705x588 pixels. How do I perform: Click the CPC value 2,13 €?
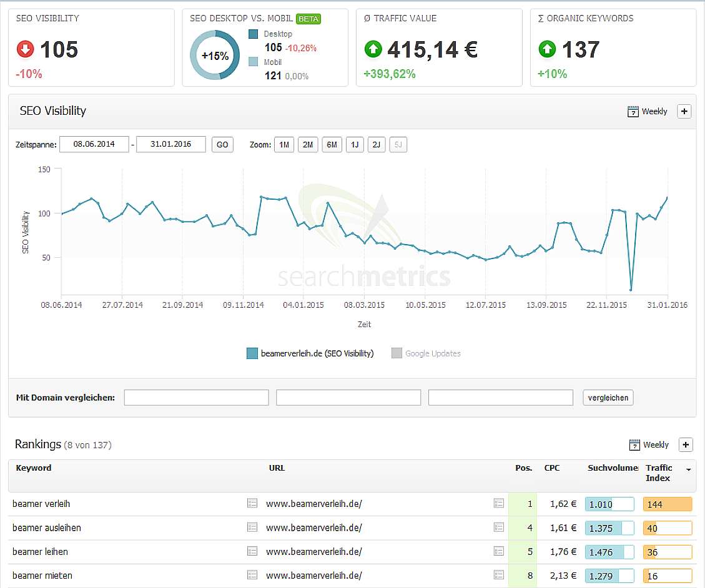563,576
